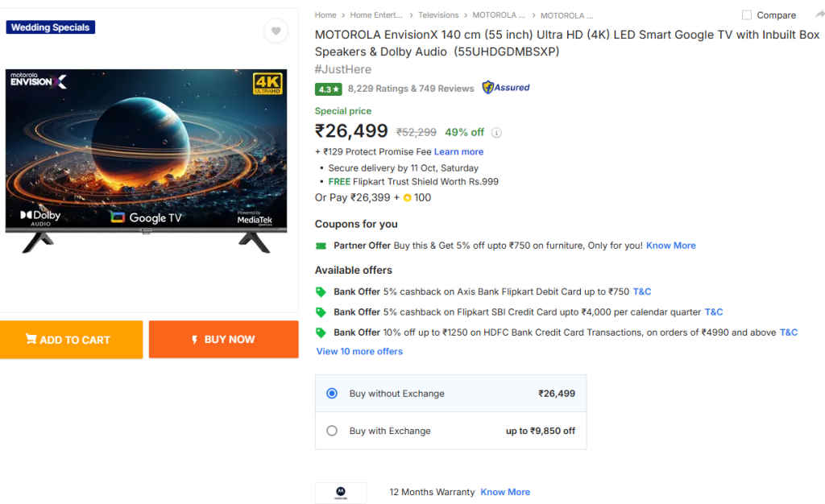Click the 4.3 star rating badge

tap(329, 89)
